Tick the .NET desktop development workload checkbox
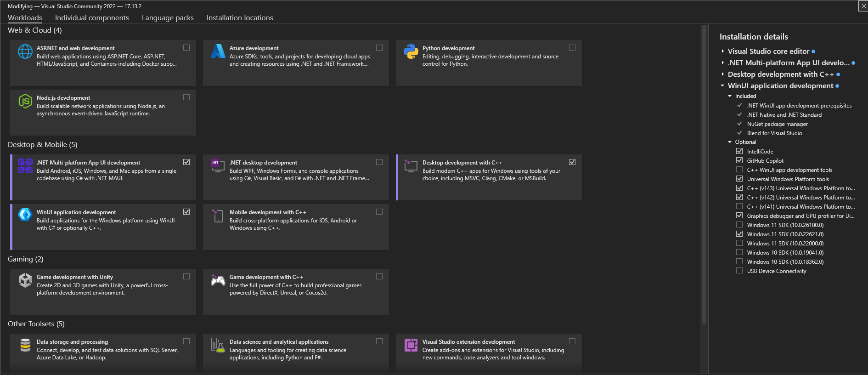The height and width of the screenshot is (375, 868). click(x=379, y=162)
